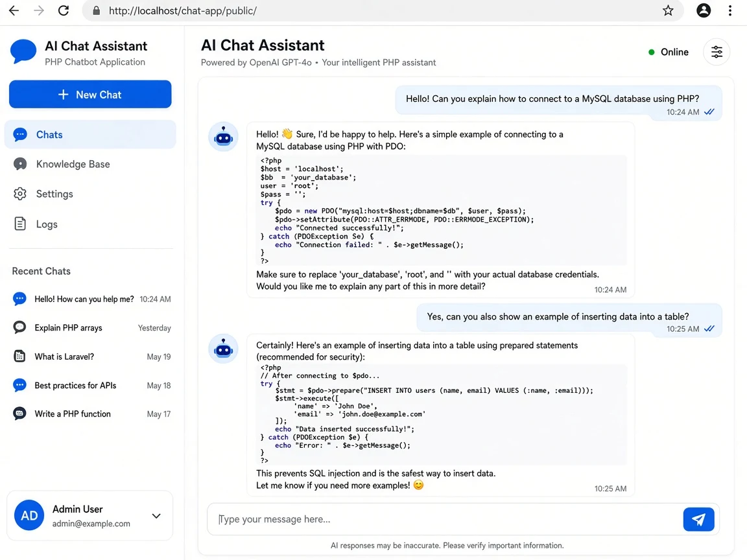Click the browser back arrow
Image resolution: width=747 pixels, height=560 pixels.
pyautogui.click(x=14, y=10)
